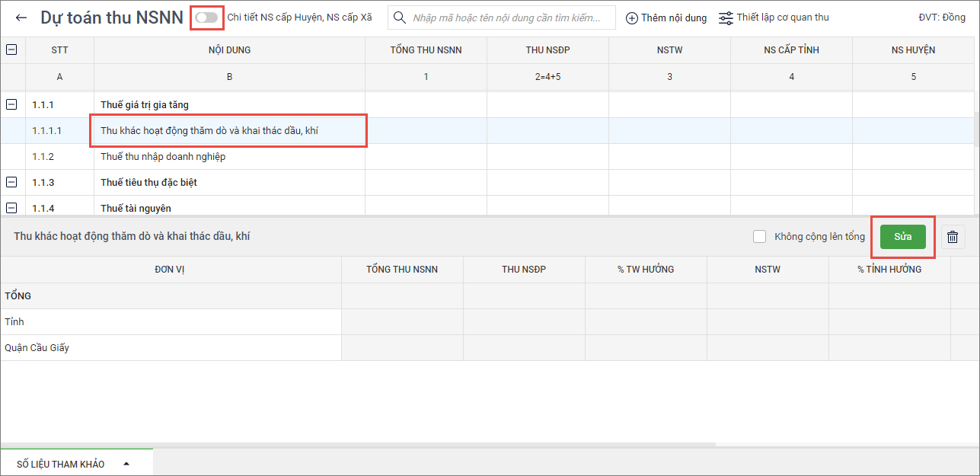The image size is (980, 476).
Task: Collapse the 1.1.1 Thuế giá trị gia tăng row
Action: coord(11,104)
